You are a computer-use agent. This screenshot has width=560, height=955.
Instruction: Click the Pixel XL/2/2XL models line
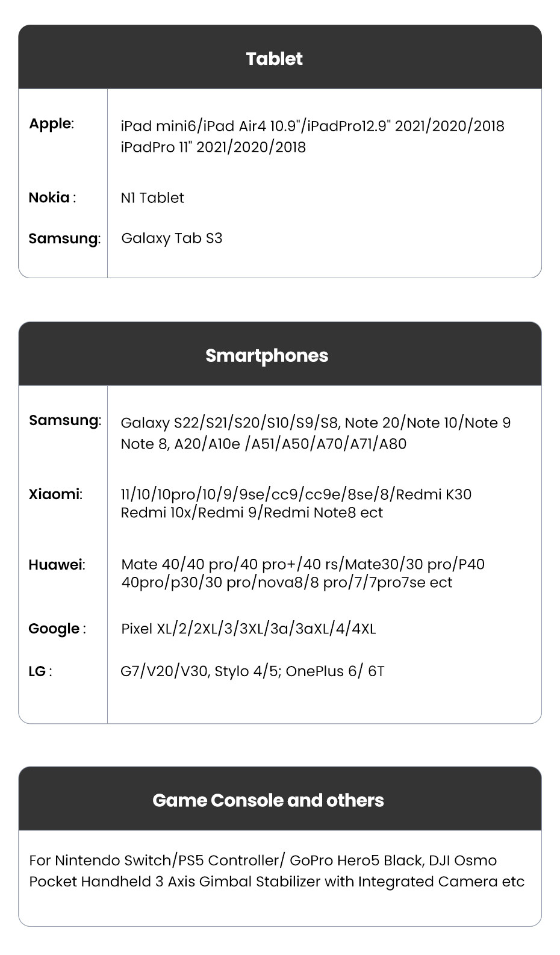click(x=248, y=629)
